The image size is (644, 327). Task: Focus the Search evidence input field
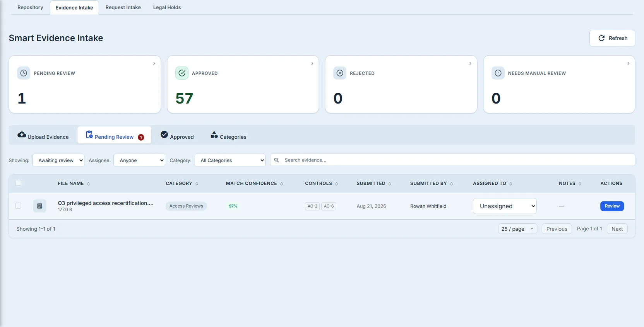[452, 160]
